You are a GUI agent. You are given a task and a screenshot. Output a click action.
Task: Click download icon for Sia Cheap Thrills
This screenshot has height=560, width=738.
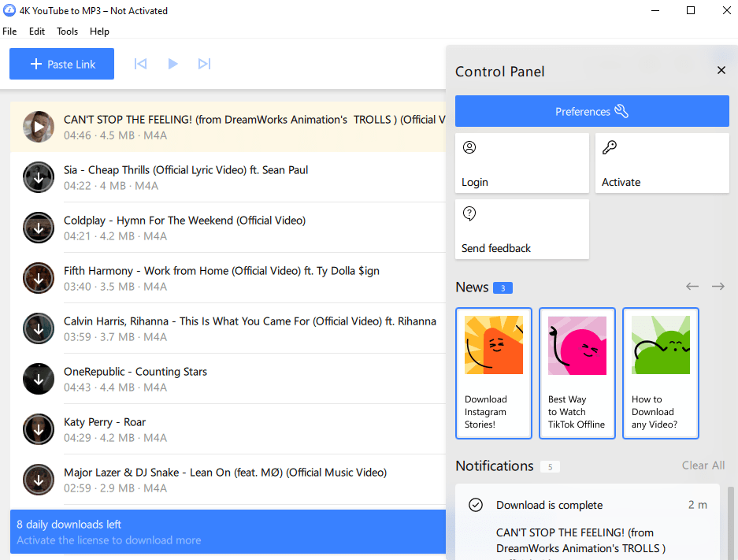click(38, 177)
